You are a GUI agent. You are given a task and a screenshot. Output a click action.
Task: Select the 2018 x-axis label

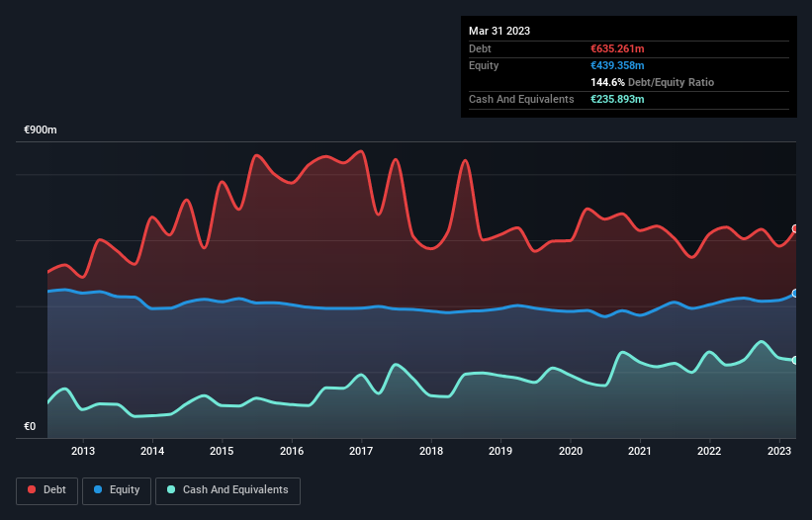tap(431, 451)
